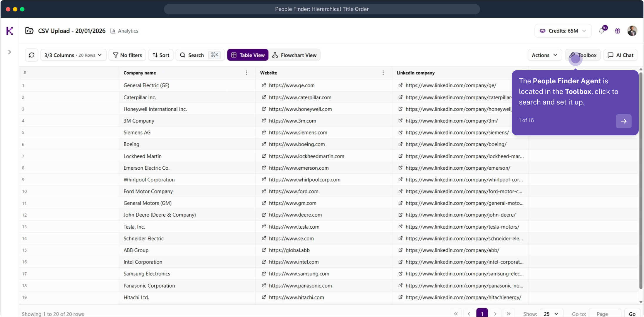Click the gift icon

(618, 31)
